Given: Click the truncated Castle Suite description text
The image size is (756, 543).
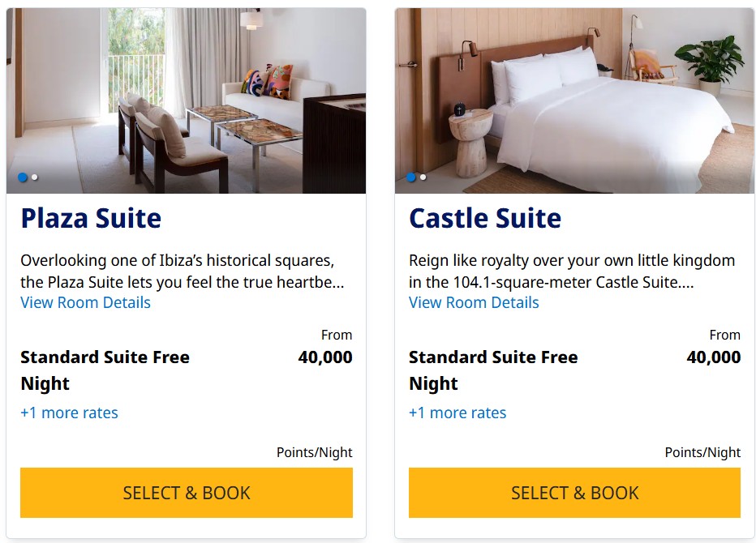Looking at the screenshot, I should [572, 271].
